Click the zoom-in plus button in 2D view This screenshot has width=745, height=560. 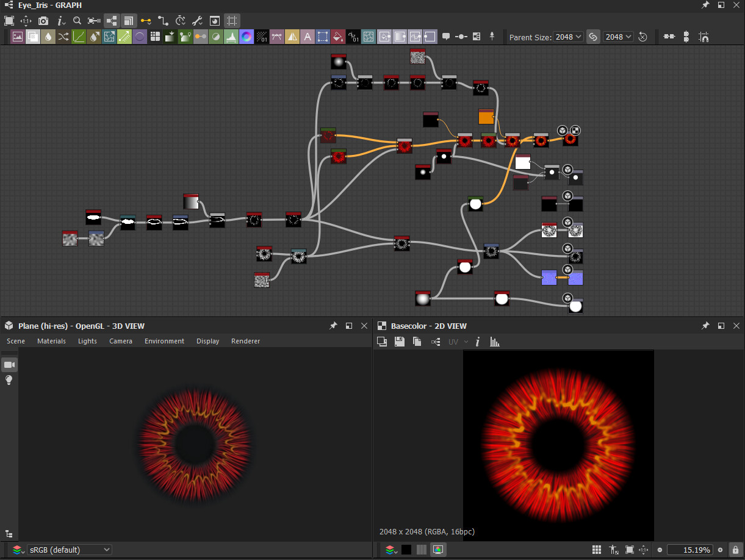coord(720,550)
